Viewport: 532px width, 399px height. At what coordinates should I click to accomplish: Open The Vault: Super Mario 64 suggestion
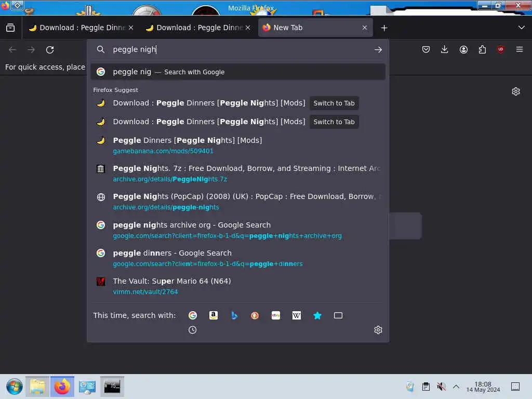pos(238,286)
